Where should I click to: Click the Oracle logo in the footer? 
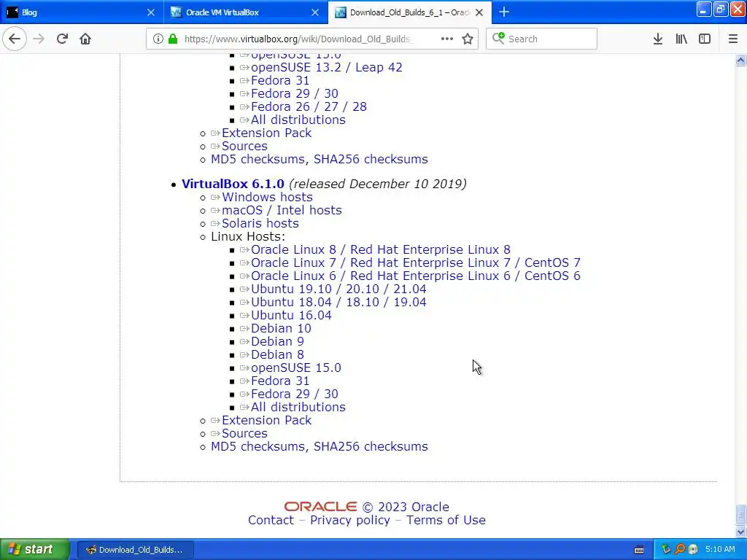[x=321, y=507]
